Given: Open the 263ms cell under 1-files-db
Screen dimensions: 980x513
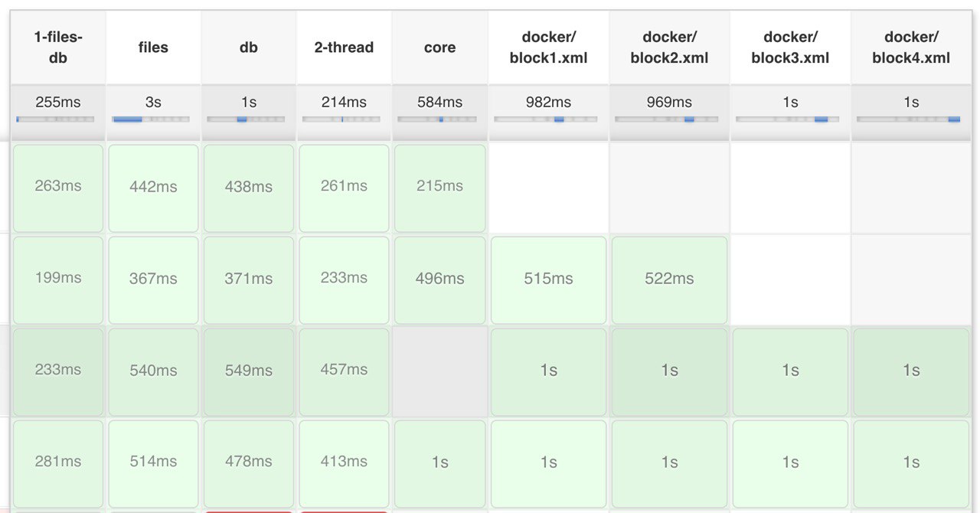Looking at the screenshot, I should pyautogui.click(x=58, y=188).
